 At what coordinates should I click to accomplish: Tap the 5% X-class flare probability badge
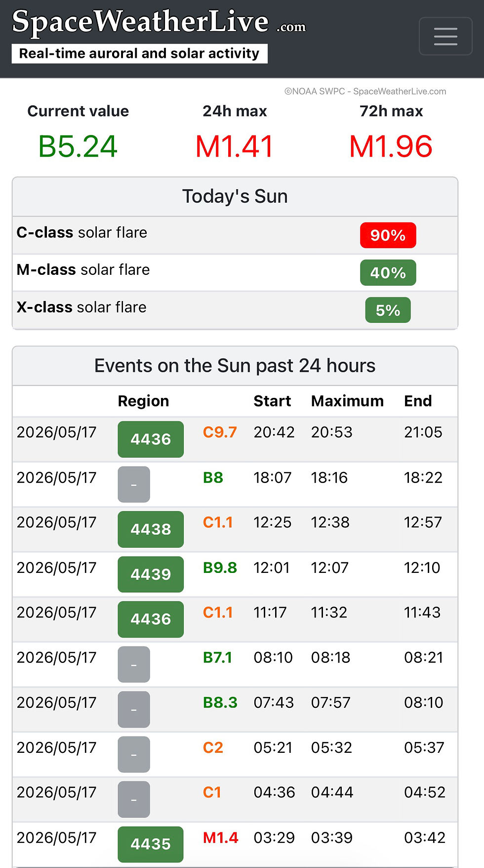pos(388,310)
